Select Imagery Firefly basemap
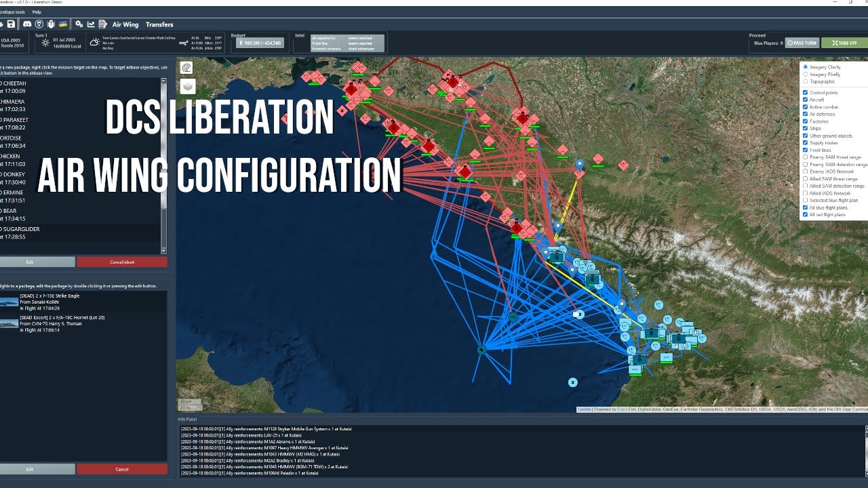Screen dimensions: 868x488 click(x=805, y=75)
